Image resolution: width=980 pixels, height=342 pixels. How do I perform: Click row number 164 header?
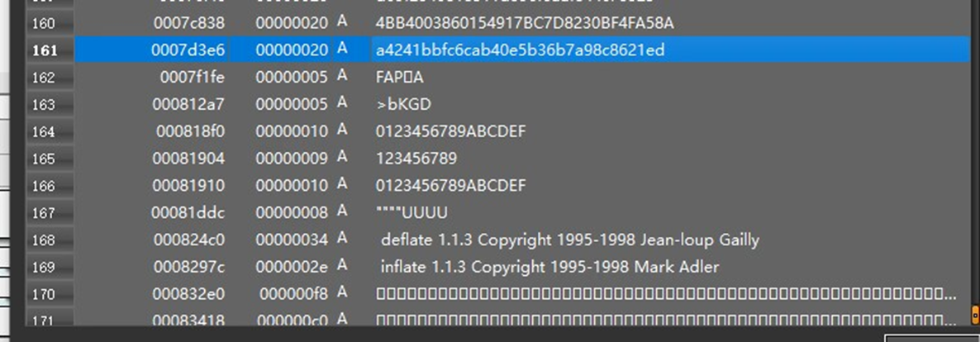point(44,132)
